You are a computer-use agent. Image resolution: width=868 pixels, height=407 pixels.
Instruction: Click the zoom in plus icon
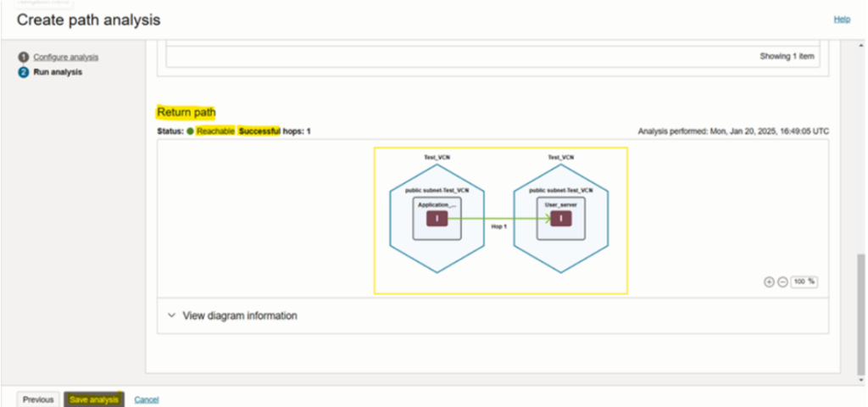point(769,282)
